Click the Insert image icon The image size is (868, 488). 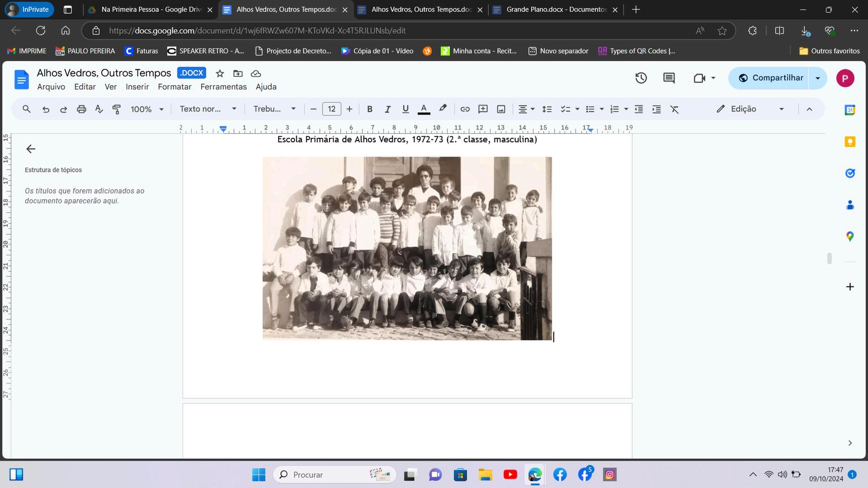(x=501, y=109)
